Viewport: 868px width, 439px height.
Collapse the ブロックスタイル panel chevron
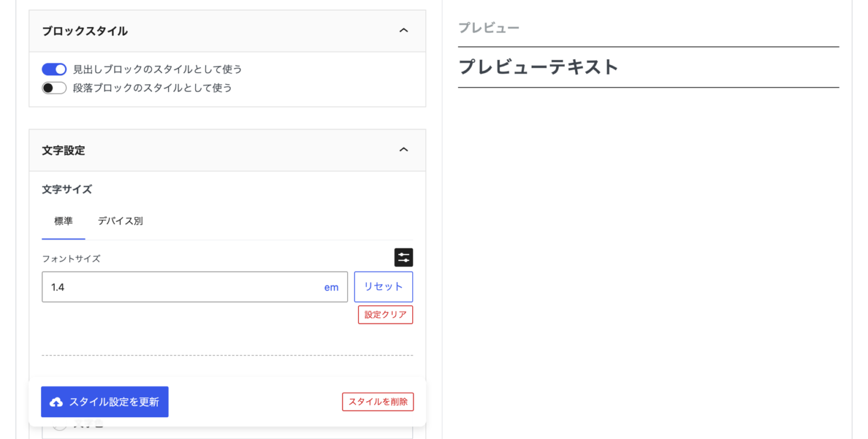pyautogui.click(x=403, y=30)
